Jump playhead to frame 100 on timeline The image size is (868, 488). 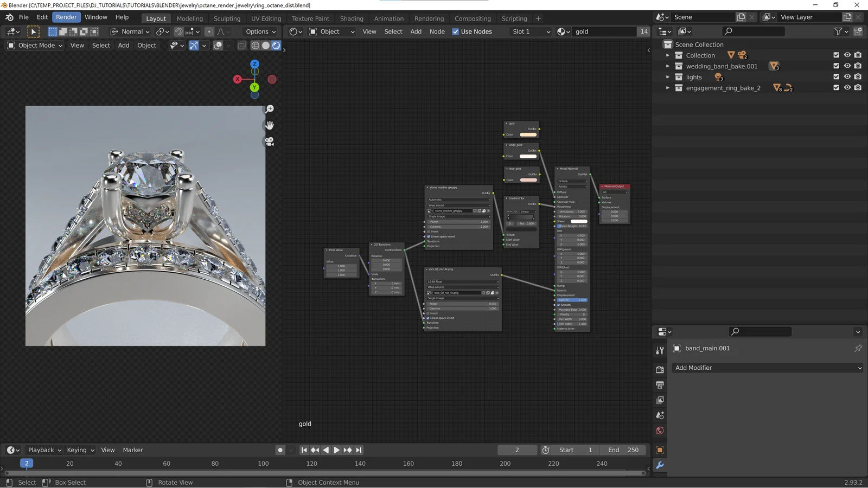[263, 463]
